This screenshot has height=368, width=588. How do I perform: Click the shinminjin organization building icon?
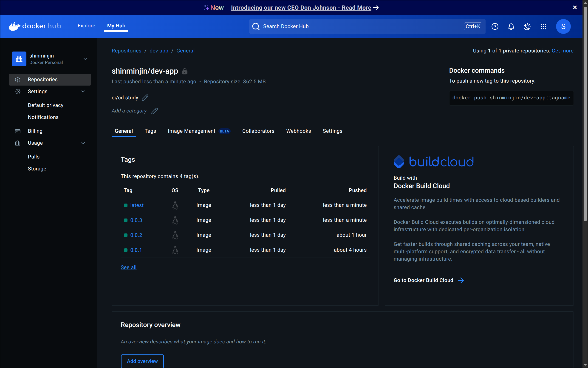point(19,59)
